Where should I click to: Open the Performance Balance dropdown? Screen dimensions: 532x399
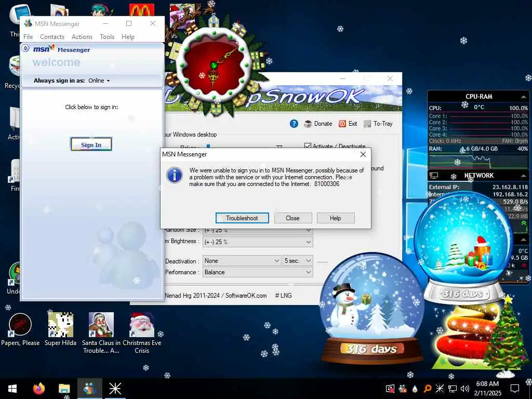pyautogui.click(x=258, y=272)
